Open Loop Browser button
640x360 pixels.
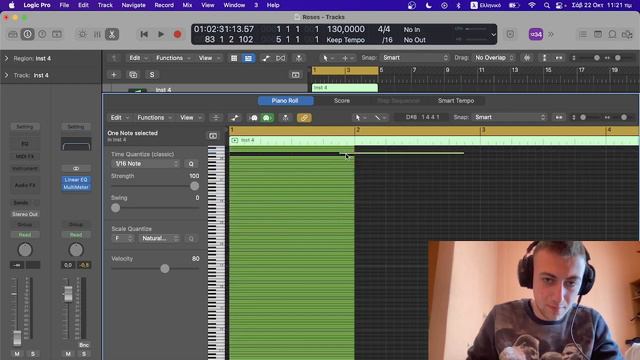point(612,34)
